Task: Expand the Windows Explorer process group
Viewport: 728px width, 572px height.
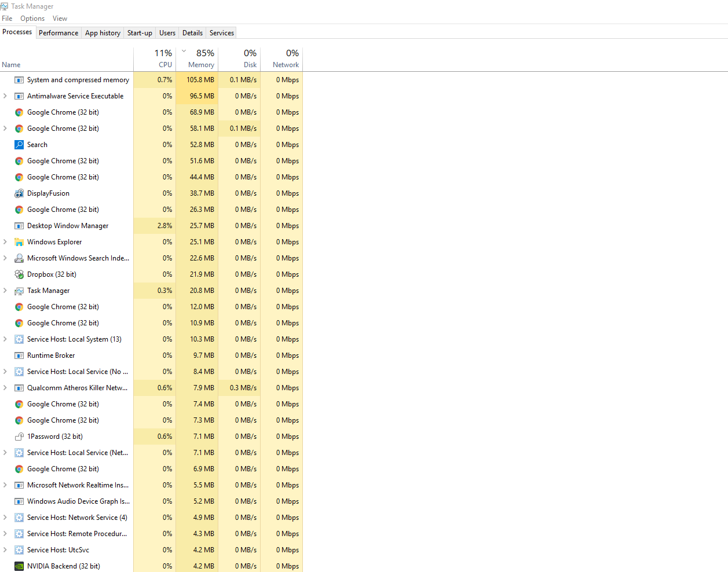Action: pyautogui.click(x=5, y=242)
